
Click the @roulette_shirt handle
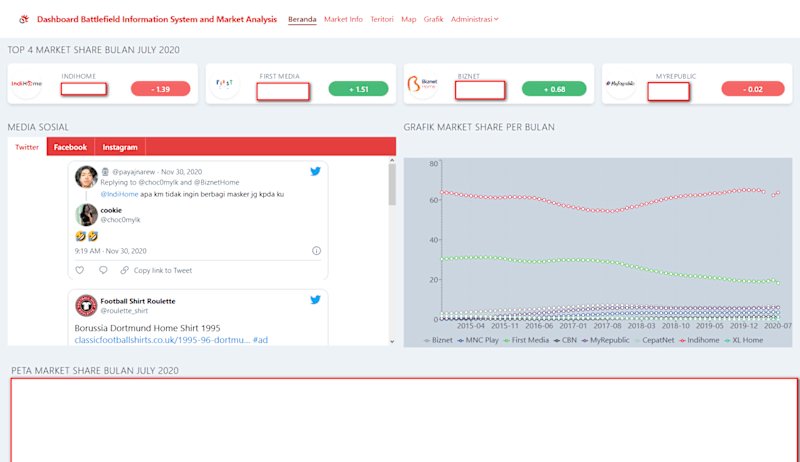pyautogui.click(x=124, y=311)
